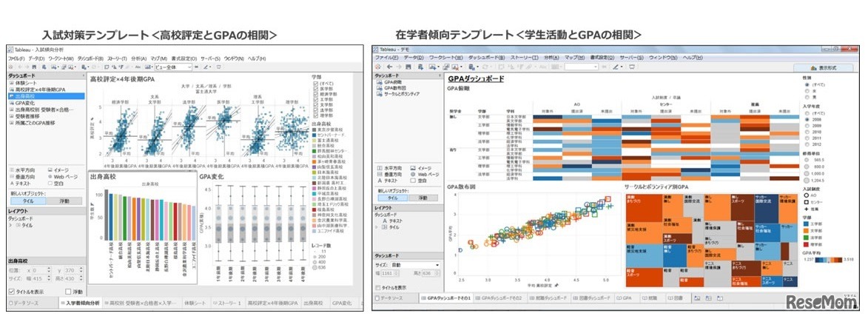The image size is (868, 319).
Task: Select 2008 radio button under 入学年度
Action: [807, 119]
